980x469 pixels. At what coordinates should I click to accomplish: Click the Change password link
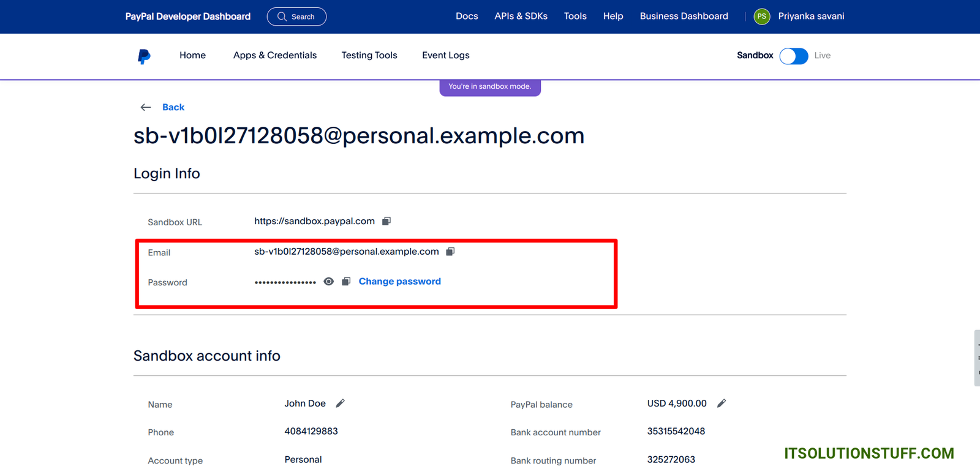[x=399, y=282]
